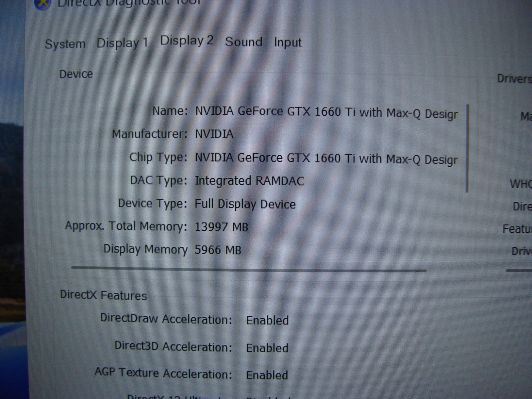This screenshot has height=399, width=532.
Task: Click the Full Display Device value
Action: tap(245, 204)
